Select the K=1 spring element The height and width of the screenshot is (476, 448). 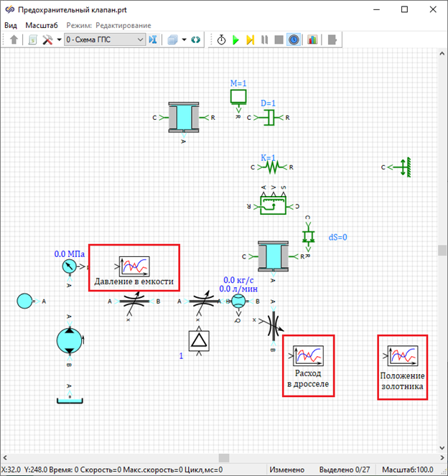[x=271, y=167]
